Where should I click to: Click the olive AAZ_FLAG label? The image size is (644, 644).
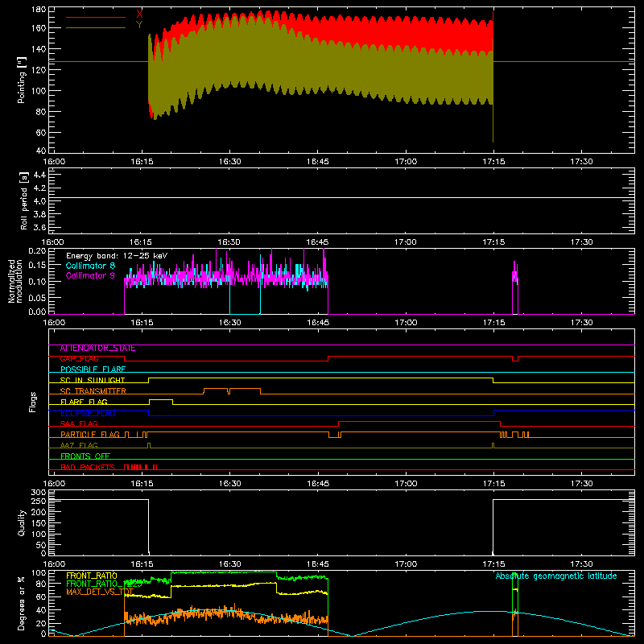79,446
